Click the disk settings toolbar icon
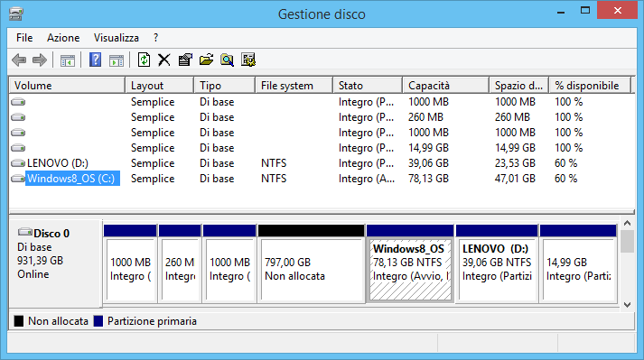Image resolution: width=644 pixels, height=360 pixels. coord(248,60)
